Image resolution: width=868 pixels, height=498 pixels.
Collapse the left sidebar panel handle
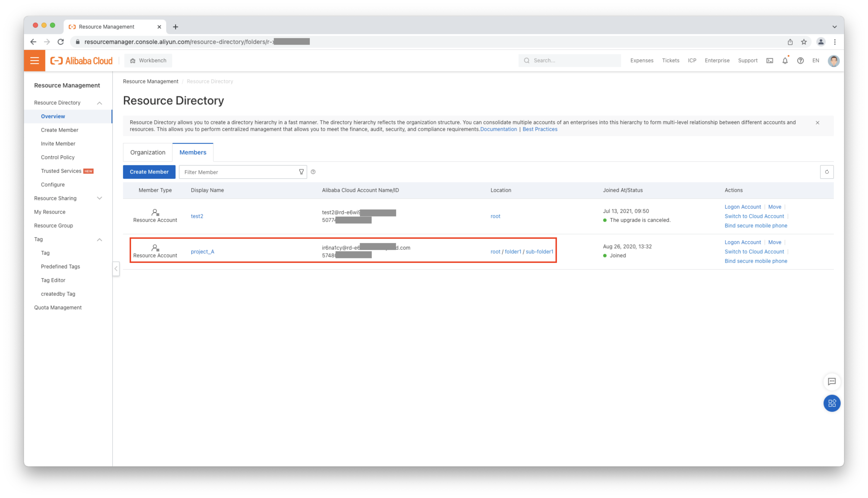(x=116, y=269)
